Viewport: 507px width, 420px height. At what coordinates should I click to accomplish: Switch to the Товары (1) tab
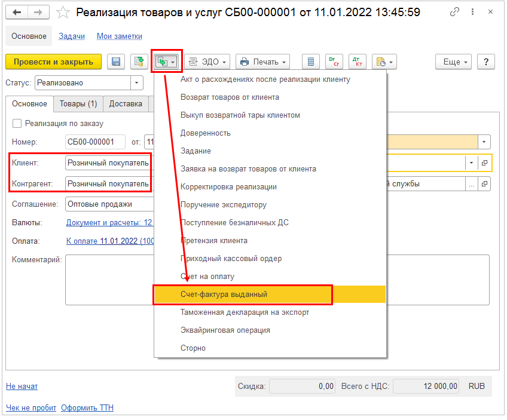(x=78, y=104)
